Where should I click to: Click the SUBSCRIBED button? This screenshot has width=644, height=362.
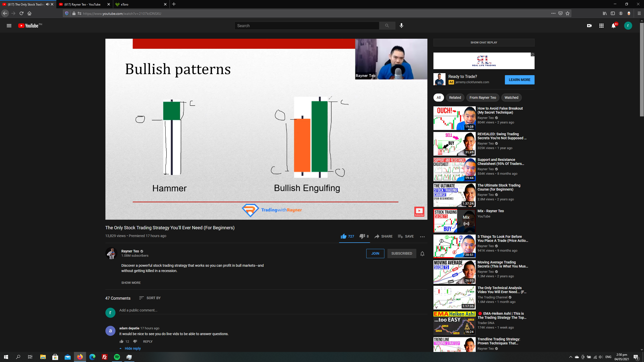click(x=402, y=253)
